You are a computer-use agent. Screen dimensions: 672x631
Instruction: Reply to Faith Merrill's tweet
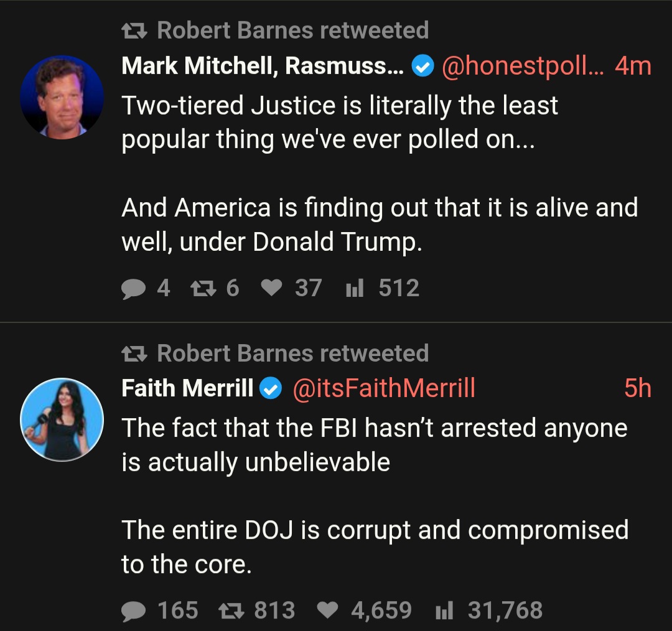(133, 610)
